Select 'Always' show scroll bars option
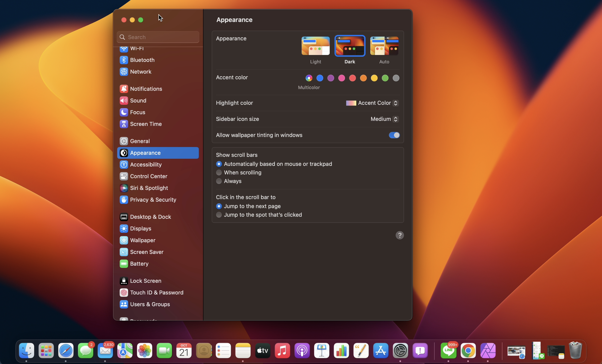Image resolution: width=602 pixels, height=364 pixels. pyautogui.click(x=219, y=181)
